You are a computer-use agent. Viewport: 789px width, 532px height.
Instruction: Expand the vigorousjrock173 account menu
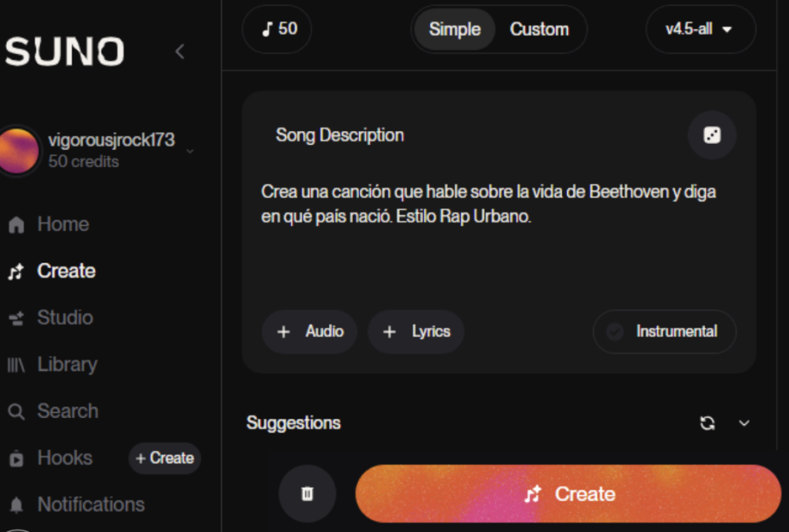[x=190, y=150]
